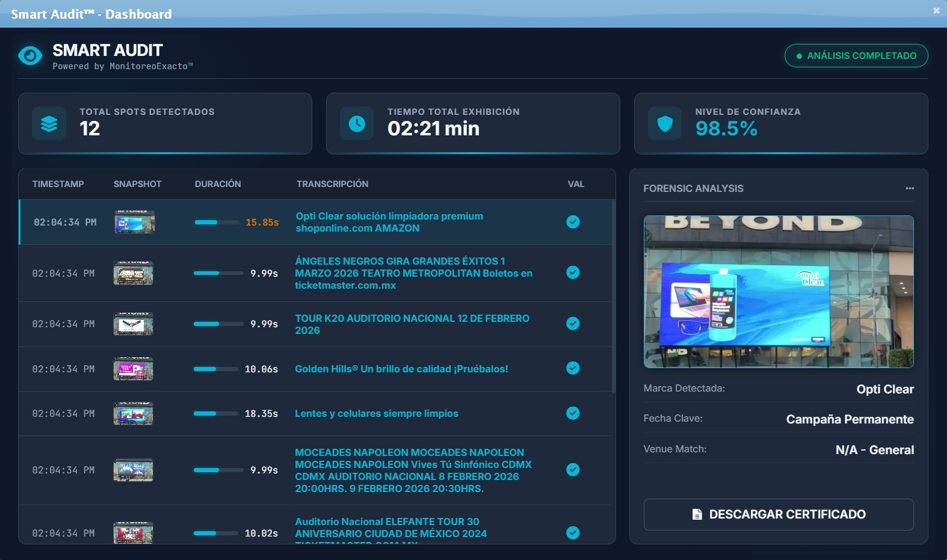Screen dimensions: 947x560
Task: Click the shield icon in Nivel de Confianza card
Action: tap(665, 123)
